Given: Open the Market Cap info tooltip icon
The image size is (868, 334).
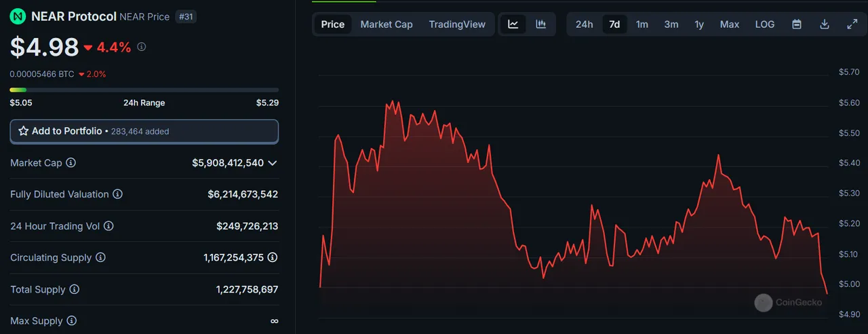Looking at the screenshot, I should coord(71,163).
